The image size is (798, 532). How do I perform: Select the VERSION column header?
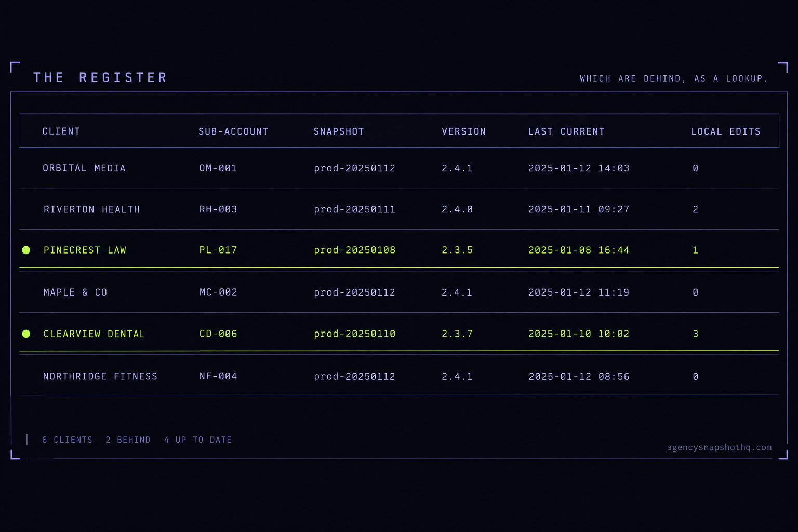[x=464, y=131]
